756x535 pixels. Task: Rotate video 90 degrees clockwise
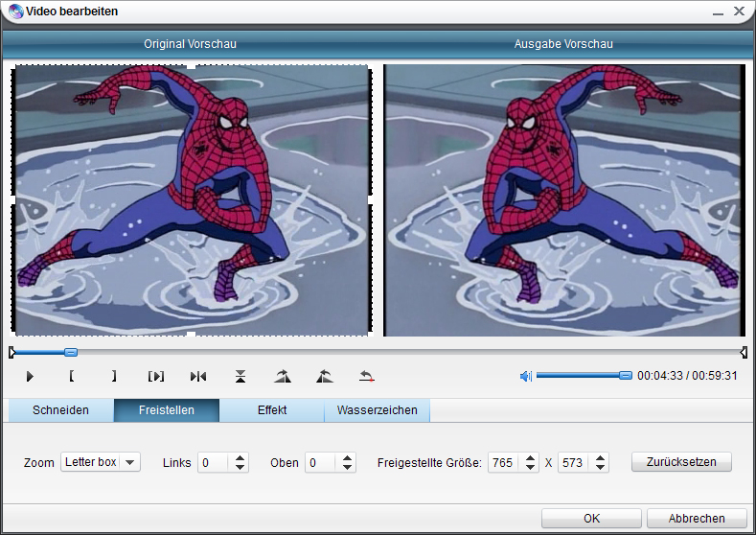(x=282, y=377)
